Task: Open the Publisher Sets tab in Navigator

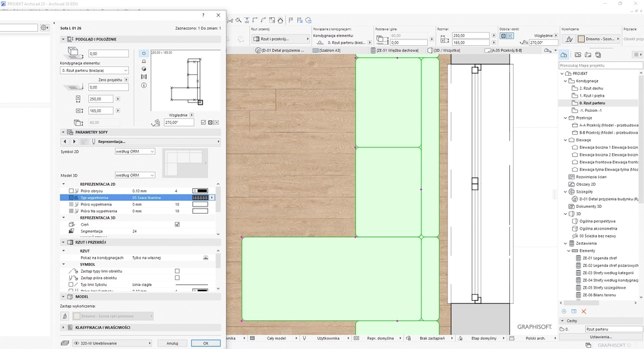Action: point(598,55)
